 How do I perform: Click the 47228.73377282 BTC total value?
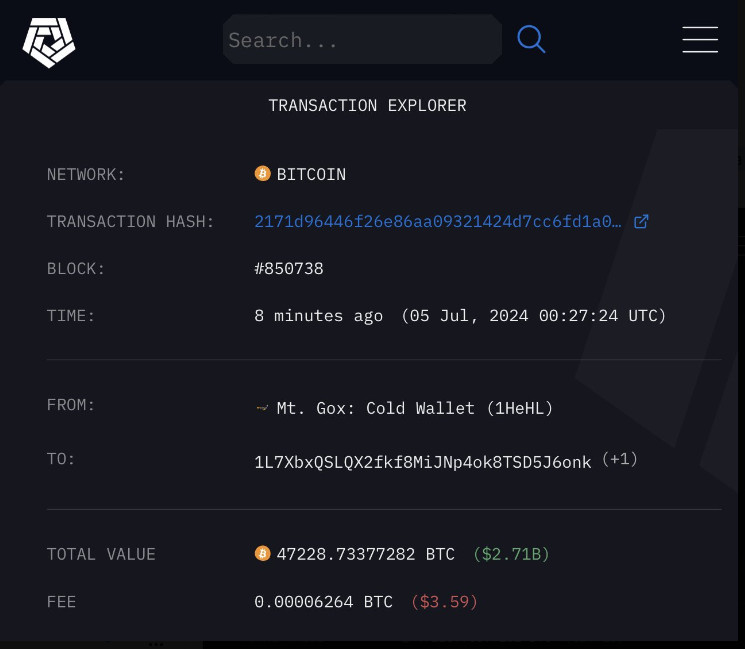(365, 554)
